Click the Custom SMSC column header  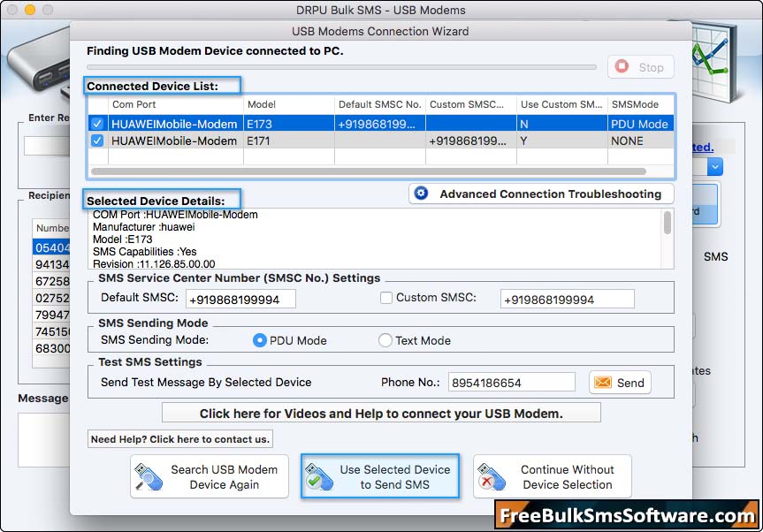(471, 104)
